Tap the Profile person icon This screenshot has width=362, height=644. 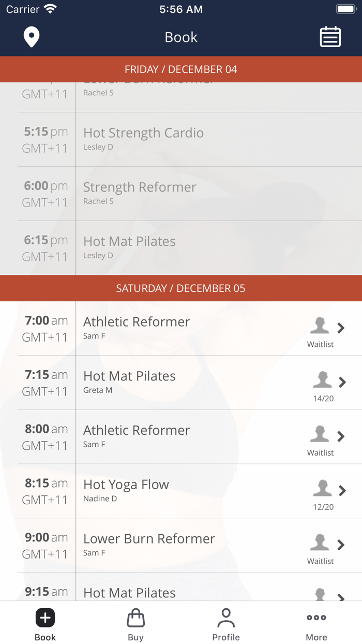pos(226,617)
